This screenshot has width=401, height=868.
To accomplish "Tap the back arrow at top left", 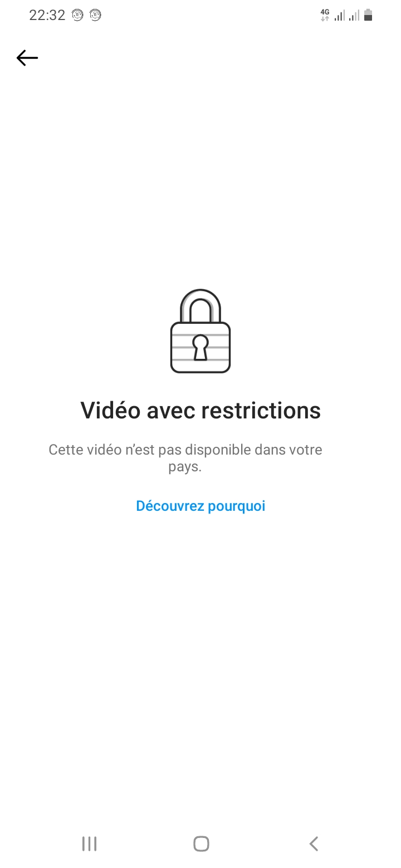I will tap(27, 58).
